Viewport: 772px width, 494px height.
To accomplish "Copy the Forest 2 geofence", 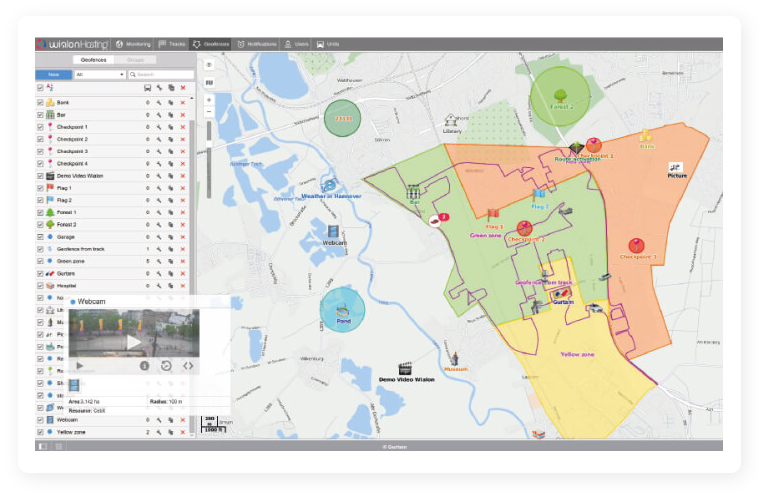I will click(x=171, y=225).
